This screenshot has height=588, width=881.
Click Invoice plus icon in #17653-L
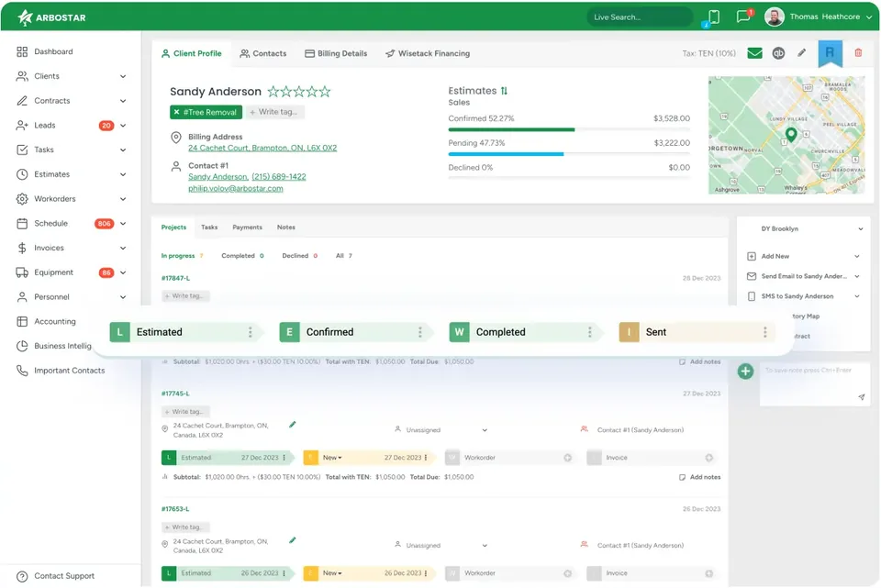point(709,573)
